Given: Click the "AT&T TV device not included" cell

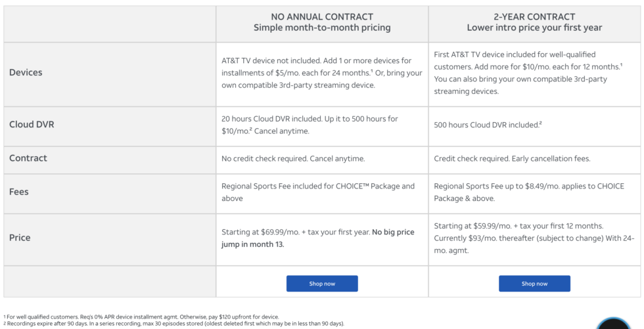Looking at the screenshot, I should coord(322,73).
